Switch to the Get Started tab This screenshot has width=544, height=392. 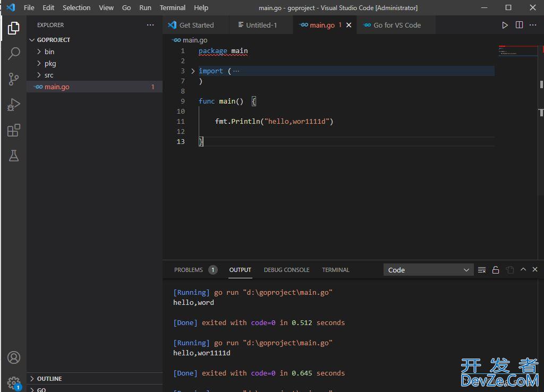[195, 25]
